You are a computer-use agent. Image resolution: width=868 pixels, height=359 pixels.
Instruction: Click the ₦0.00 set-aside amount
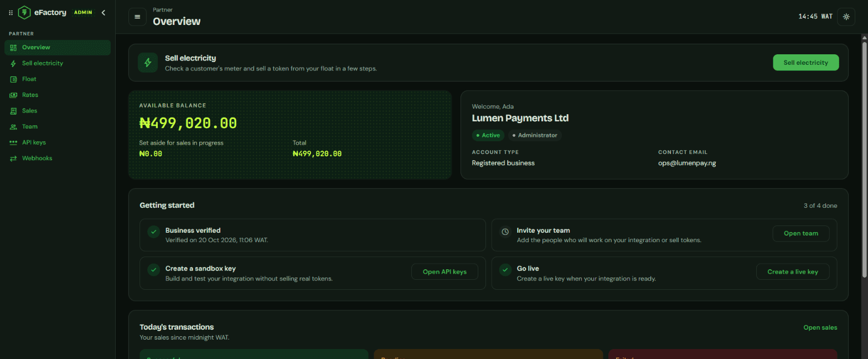(x=151, y=154)
